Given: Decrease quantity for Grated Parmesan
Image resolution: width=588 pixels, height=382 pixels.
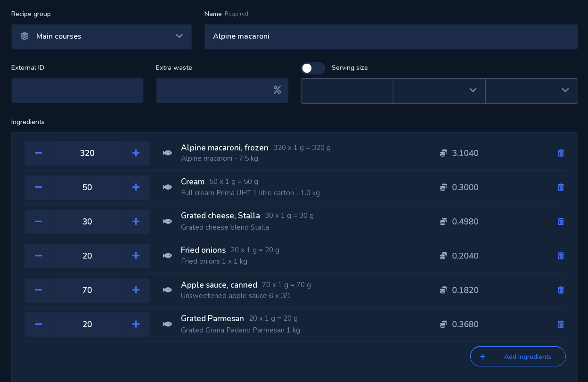Looking at the screenshot, I should point(39,324).
